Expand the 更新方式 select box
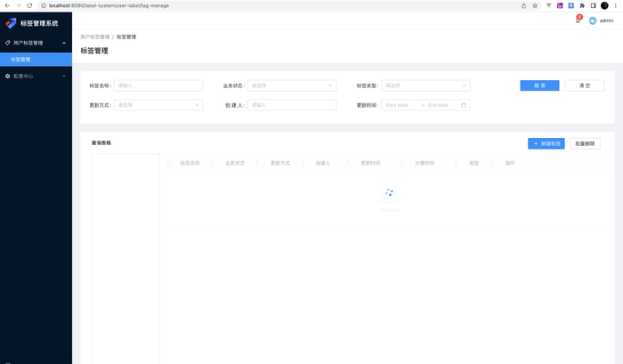623x364 pixels. [158, 105]
